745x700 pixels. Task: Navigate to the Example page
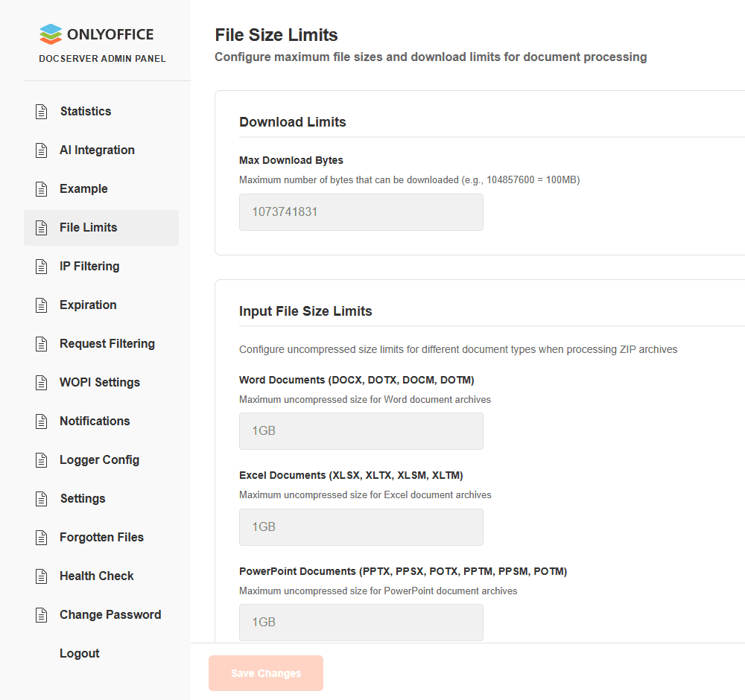[83, 189]
